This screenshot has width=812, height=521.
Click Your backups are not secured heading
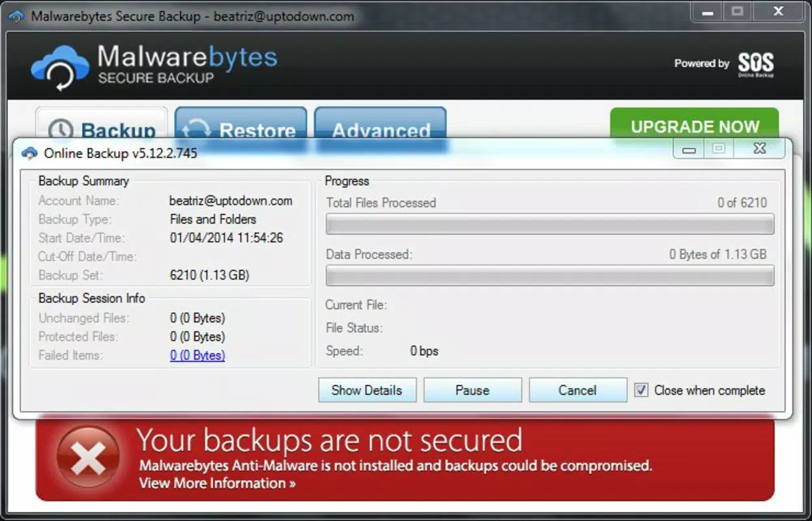[x=330, y=441]
